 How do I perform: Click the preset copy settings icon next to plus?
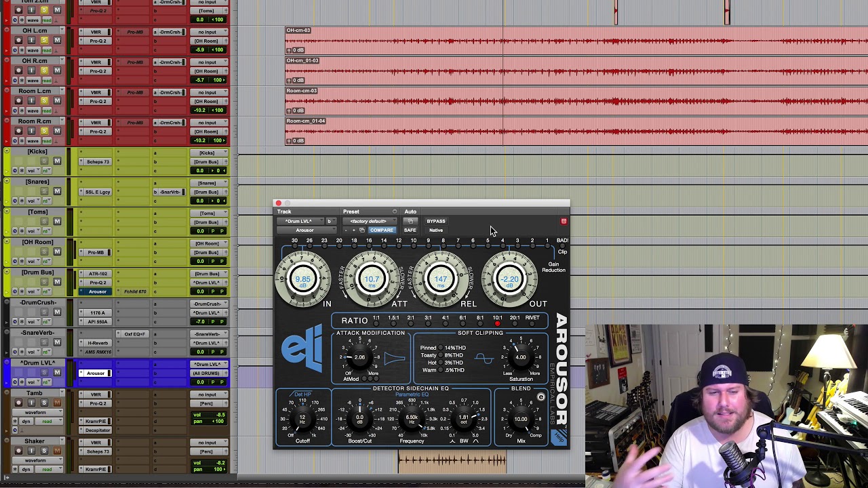(x=361, y=230)
